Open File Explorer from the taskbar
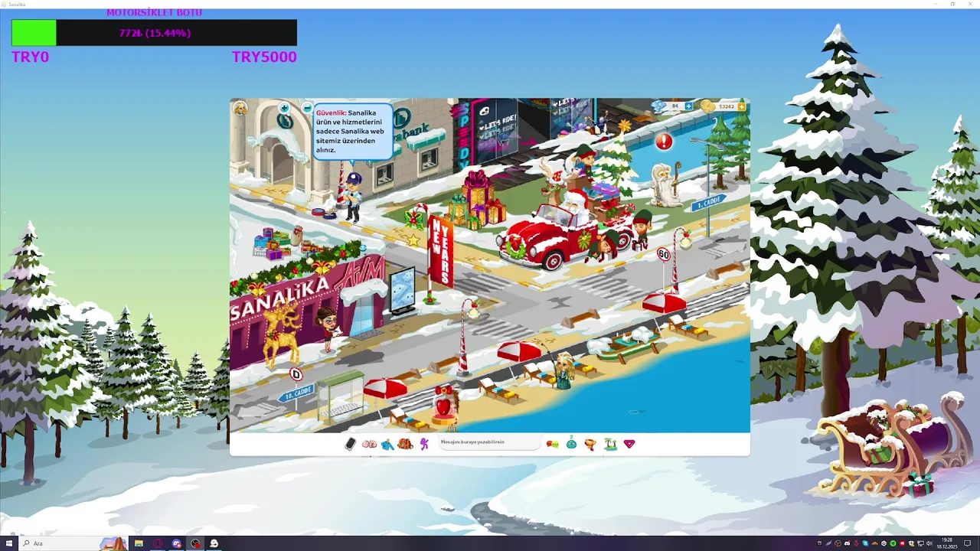Screen dimensions: 980x551 [139, 543]
